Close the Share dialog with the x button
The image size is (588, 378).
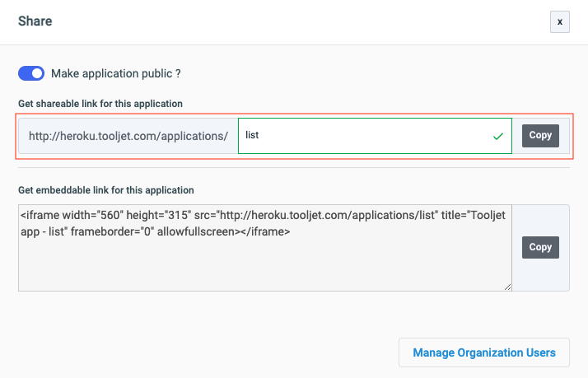(x=559, y=22)
